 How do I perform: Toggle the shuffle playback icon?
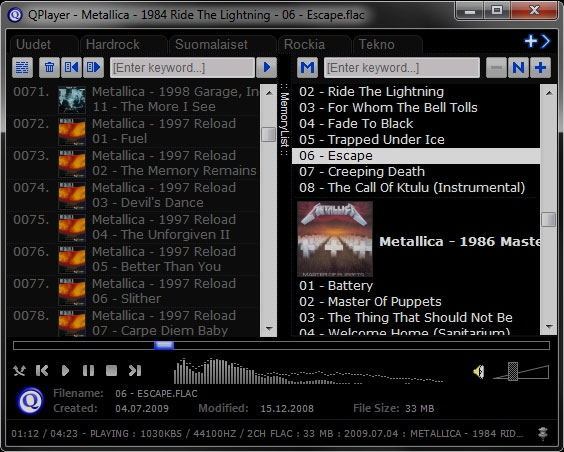[x=19, y=370]
